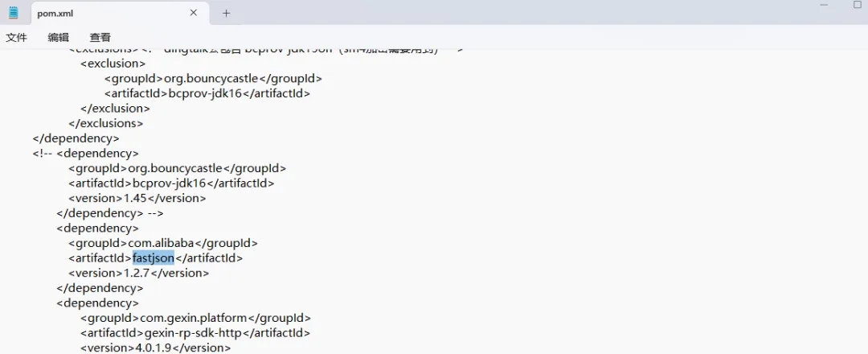Click the highlighted word fastjson

tap(154, 257)
